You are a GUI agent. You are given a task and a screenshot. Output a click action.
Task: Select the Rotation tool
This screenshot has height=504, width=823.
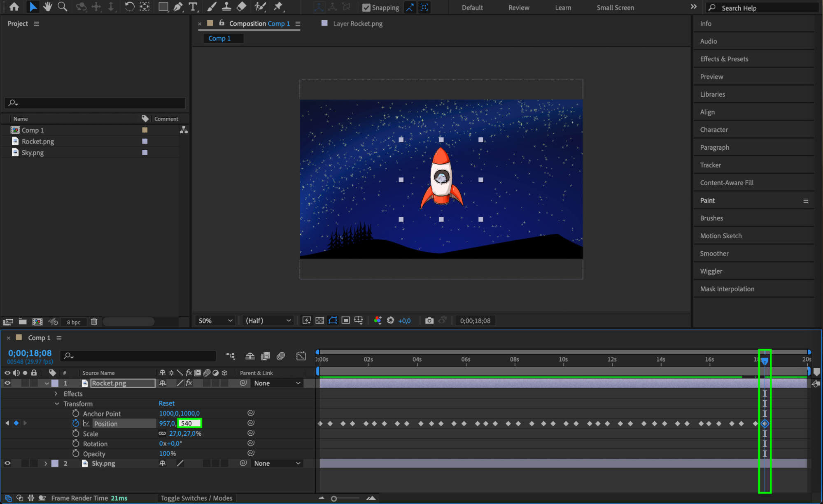(129, 7)
